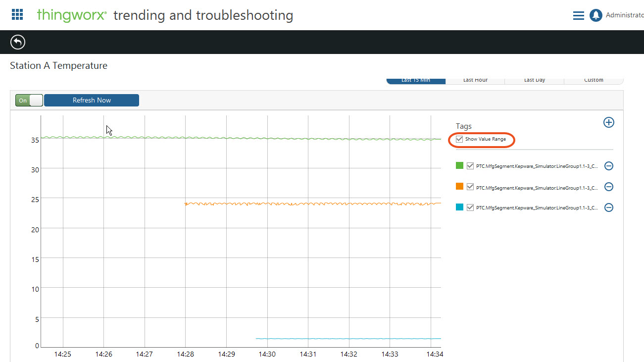Remove the blue tag using its minus icon
Viewport: 644px width, 362px height.
(608, 207)
